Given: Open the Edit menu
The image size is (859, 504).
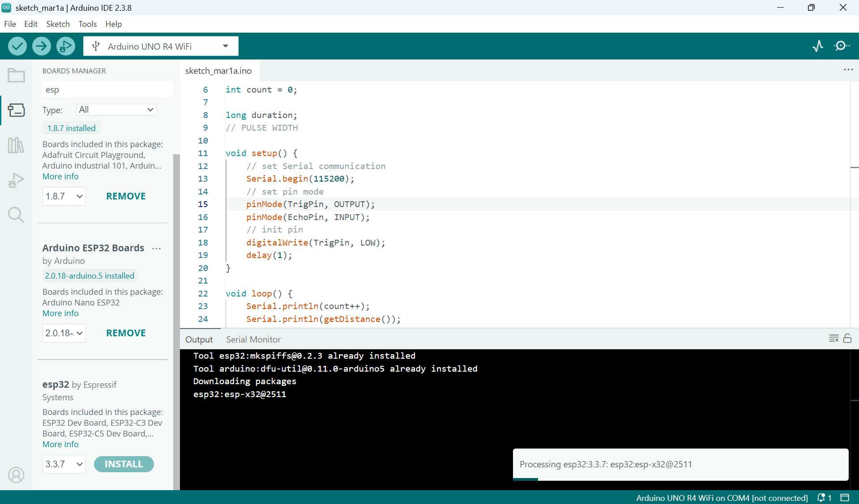Looking at the screenshot, I should click(x=31, y=24).
